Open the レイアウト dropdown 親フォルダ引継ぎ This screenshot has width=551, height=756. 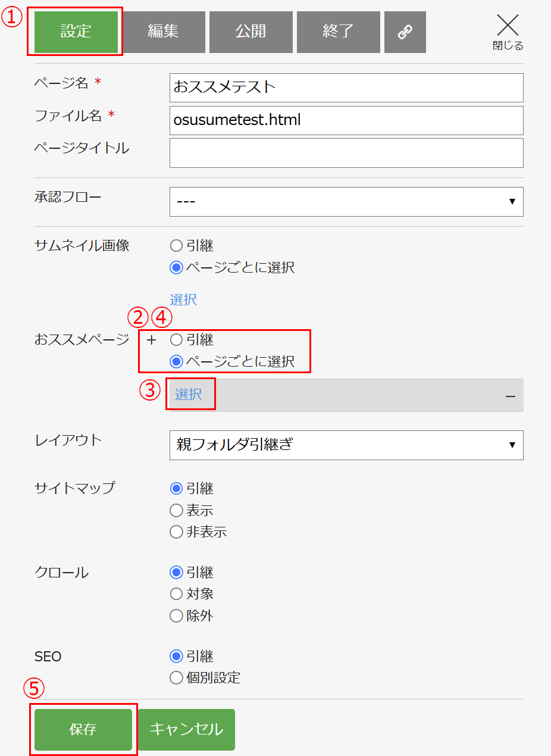[346, 445]
